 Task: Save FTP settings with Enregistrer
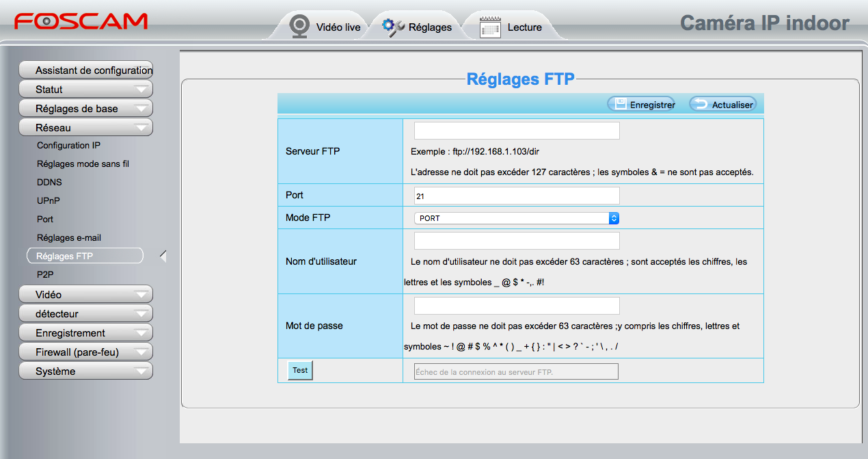point(641,104)
